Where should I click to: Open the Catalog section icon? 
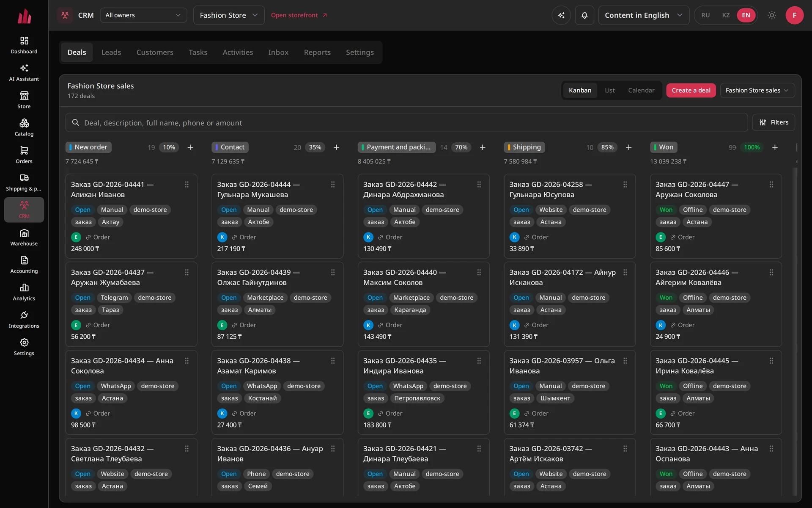tap(24, 123)
